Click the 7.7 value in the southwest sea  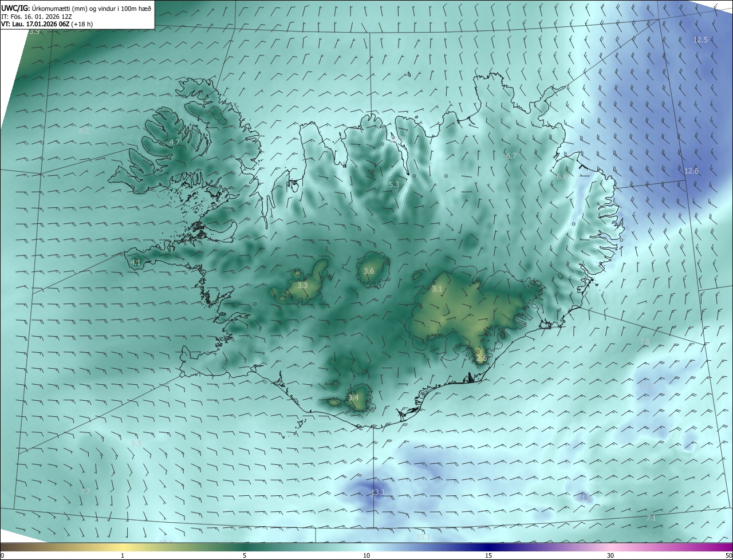(x=85, y=491)
